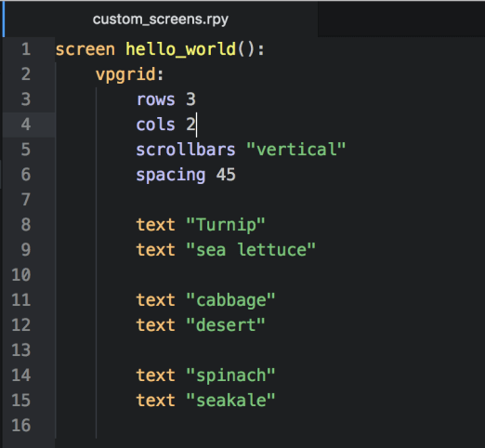Click line number 9 in gutter
The height and width of the screenshot is (448, 485).
click(26, 250)
